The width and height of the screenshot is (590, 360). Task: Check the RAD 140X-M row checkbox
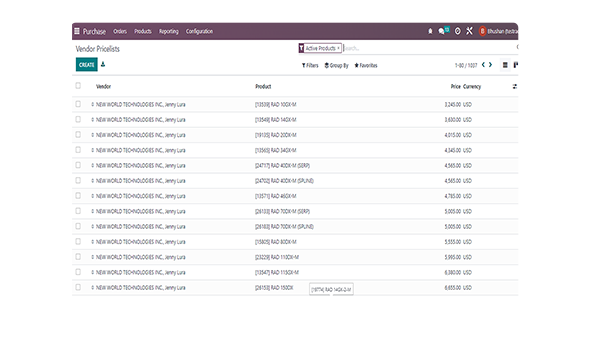[78, 119]
